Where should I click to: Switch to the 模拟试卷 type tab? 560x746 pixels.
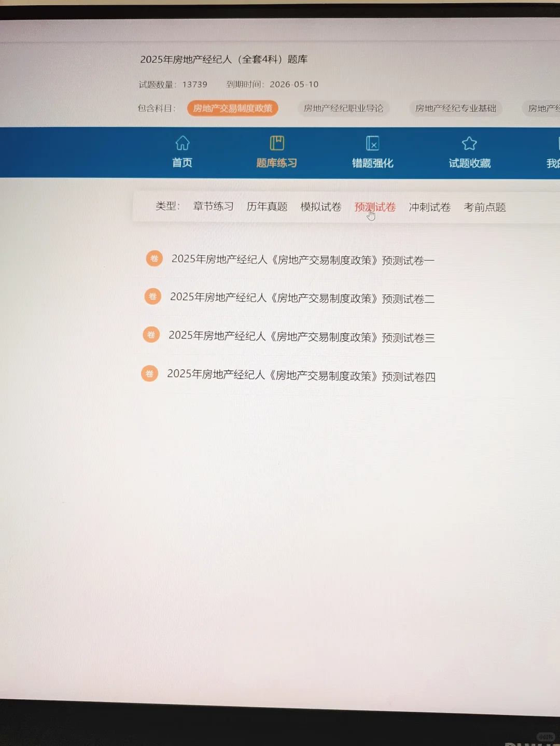coord(321,207)
